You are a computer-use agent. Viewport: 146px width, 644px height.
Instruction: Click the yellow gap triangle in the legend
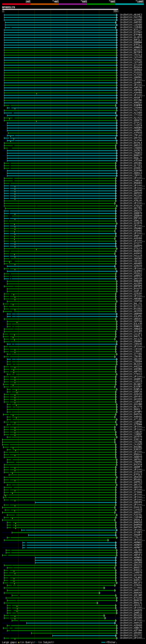[19, 642]
